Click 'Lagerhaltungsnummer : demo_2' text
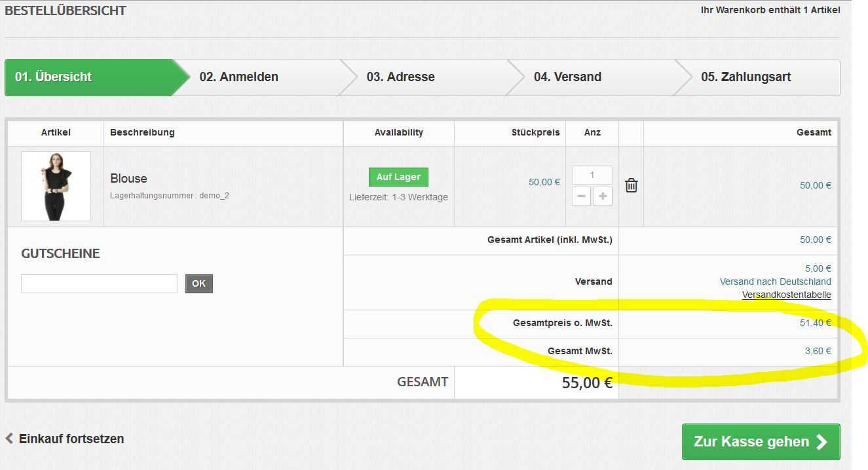The image size is (868, 470). tap(170, 196)
